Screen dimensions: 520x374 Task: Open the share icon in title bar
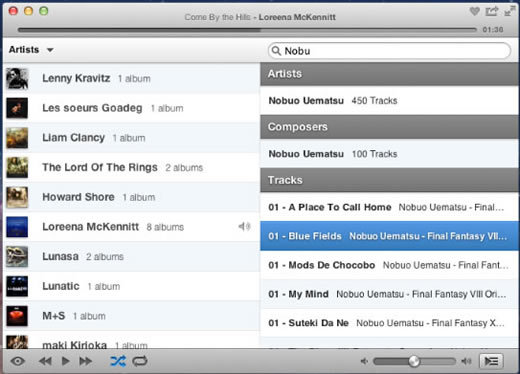click(492, 11)
